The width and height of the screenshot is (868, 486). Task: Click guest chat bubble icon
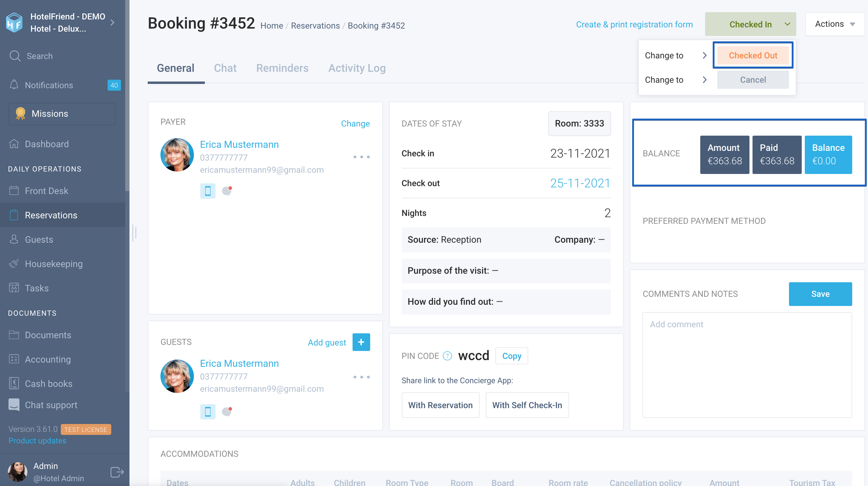pos(227,411)
